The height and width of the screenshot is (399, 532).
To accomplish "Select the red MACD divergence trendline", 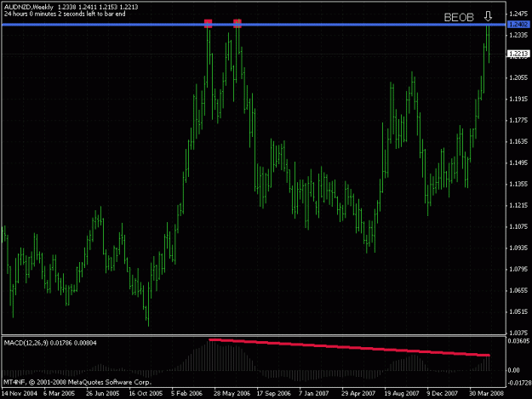I will pos(350,347).
